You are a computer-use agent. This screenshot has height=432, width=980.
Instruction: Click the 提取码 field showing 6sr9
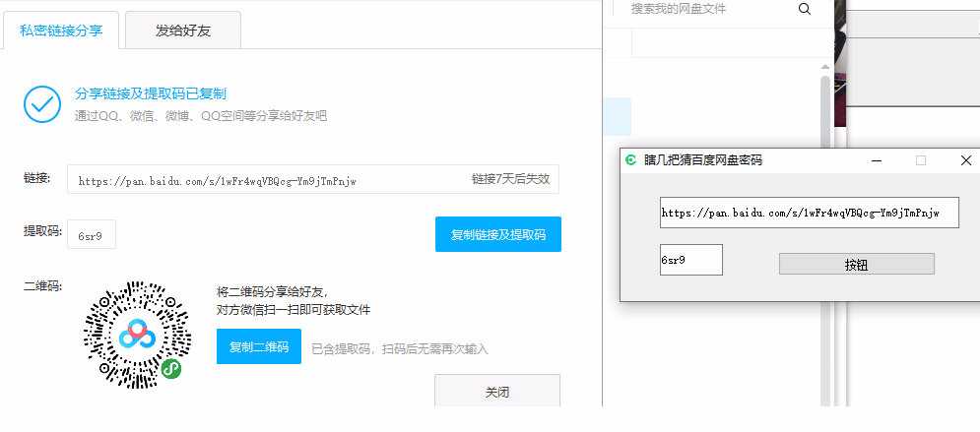pyautogui.click(x=92, y=235)
